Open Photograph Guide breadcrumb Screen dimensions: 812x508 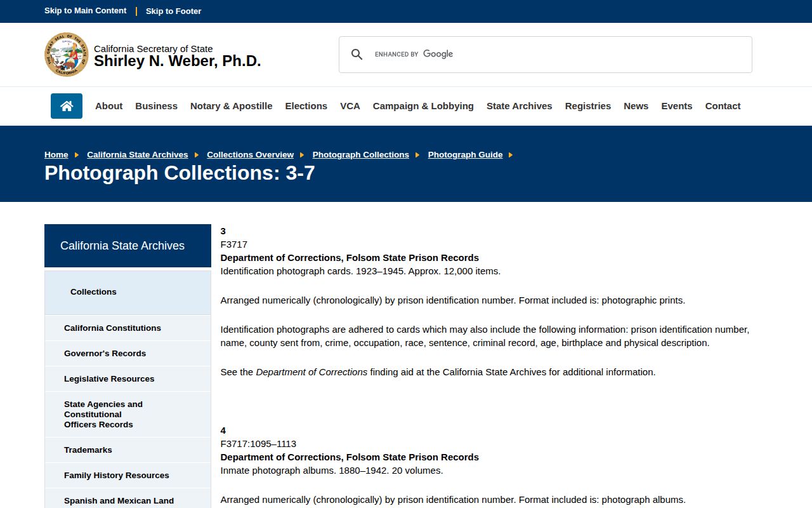coord(465,154)
